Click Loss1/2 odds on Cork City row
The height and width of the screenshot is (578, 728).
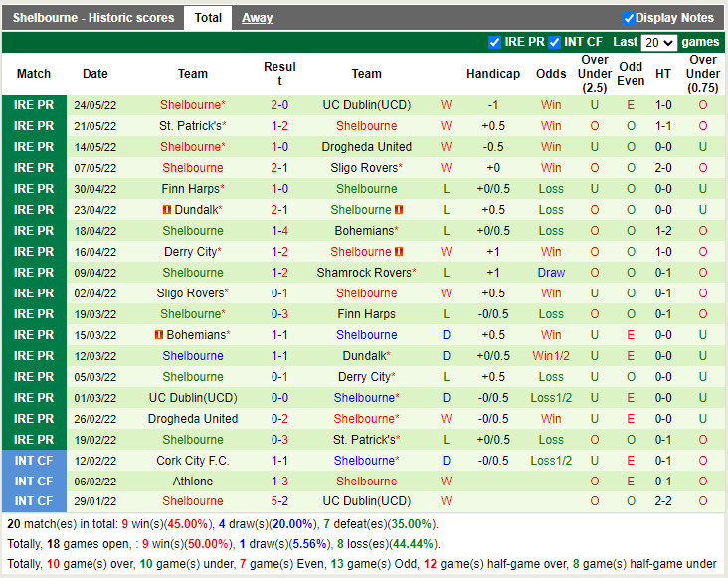point(551,461)
